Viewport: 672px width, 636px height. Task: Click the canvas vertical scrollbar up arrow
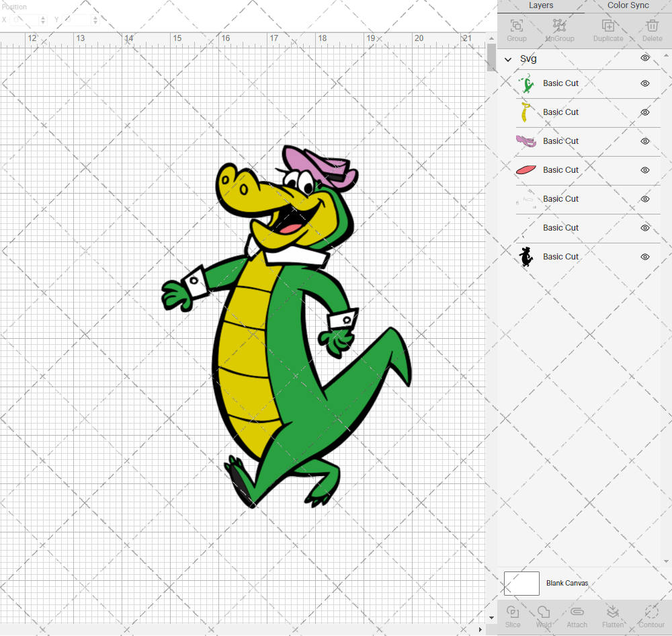click(491, 38)
